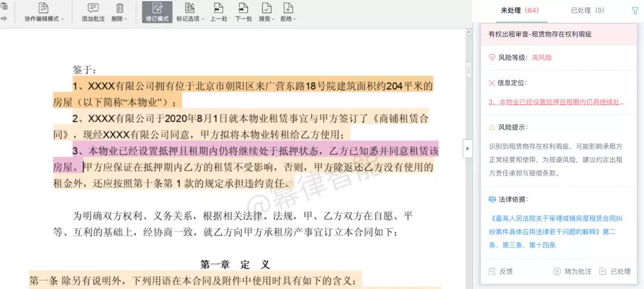Click the 鉴于： heading text
Screen dimensions: 644x289
(84, 70)
